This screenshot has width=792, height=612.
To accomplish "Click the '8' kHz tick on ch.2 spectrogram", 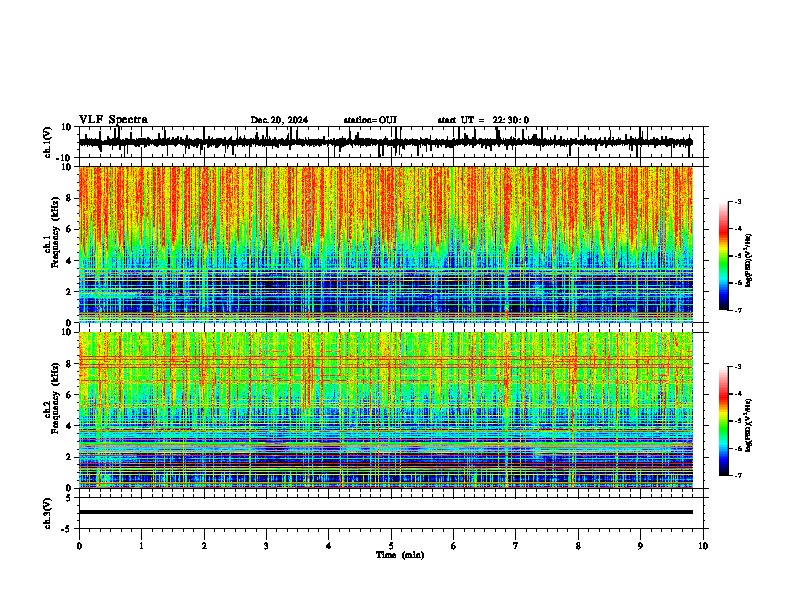I will [x=69, y=364].
